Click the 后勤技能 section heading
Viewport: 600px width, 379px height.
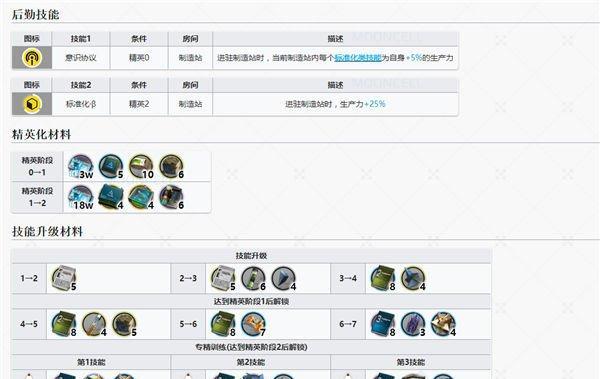(36, 15)
